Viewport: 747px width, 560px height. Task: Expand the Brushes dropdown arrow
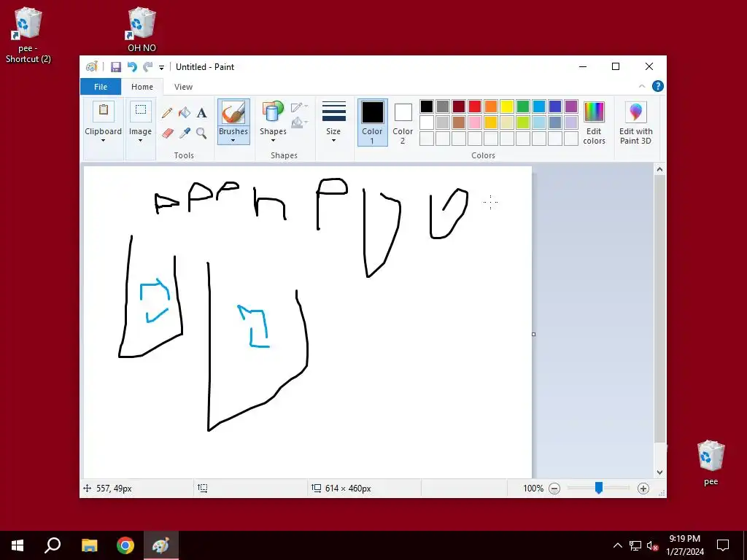233,141
